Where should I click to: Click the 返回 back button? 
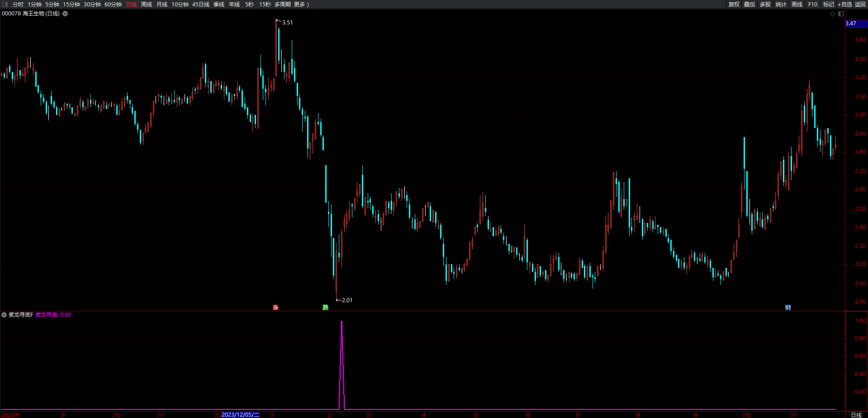pyautogui.click(x=860, y=4)
